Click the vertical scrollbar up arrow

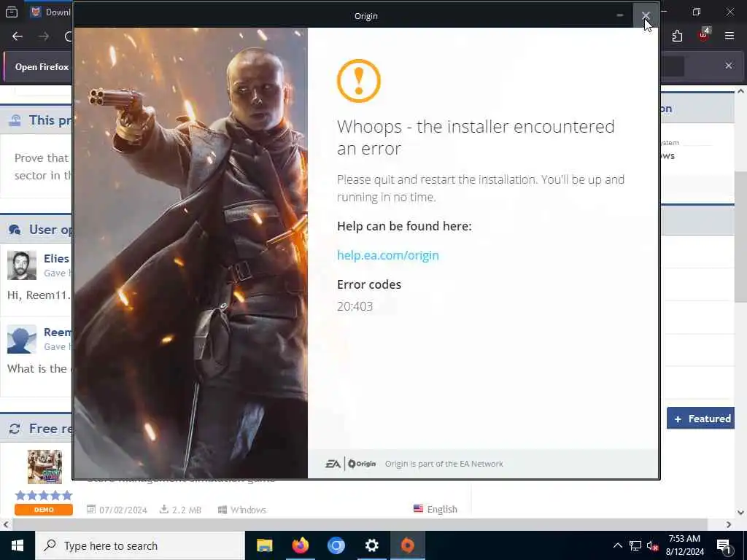coord(741,91)
